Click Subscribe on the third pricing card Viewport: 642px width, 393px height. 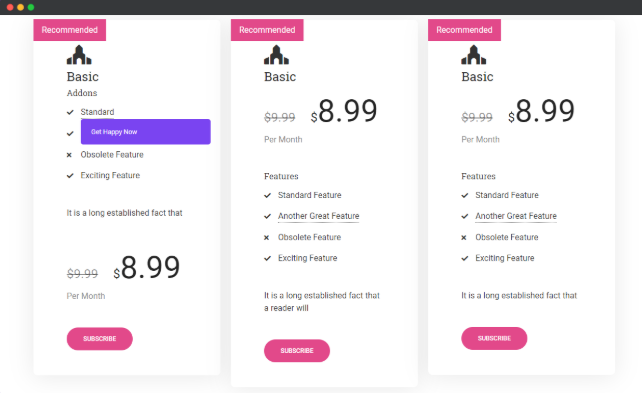494,338
